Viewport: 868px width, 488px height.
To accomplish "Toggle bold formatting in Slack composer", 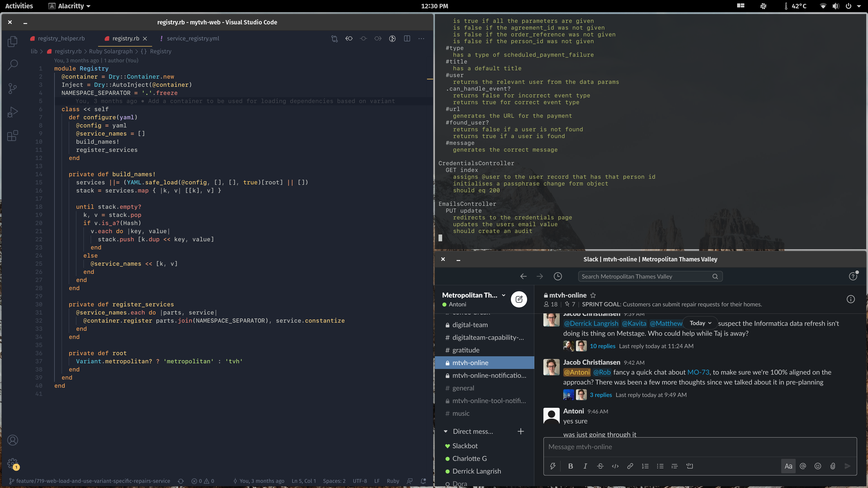I will click(x=571, y=466).
